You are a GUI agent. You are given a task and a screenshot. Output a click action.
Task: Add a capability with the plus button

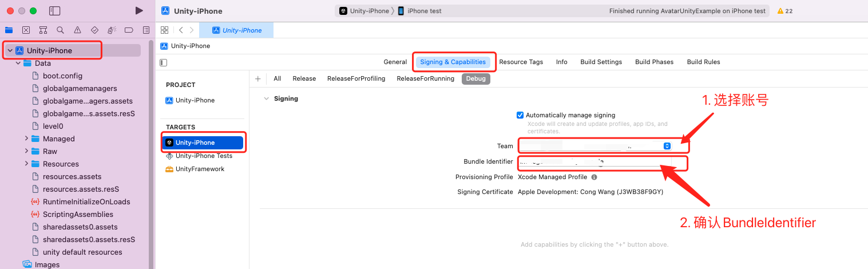click(258, 78)
